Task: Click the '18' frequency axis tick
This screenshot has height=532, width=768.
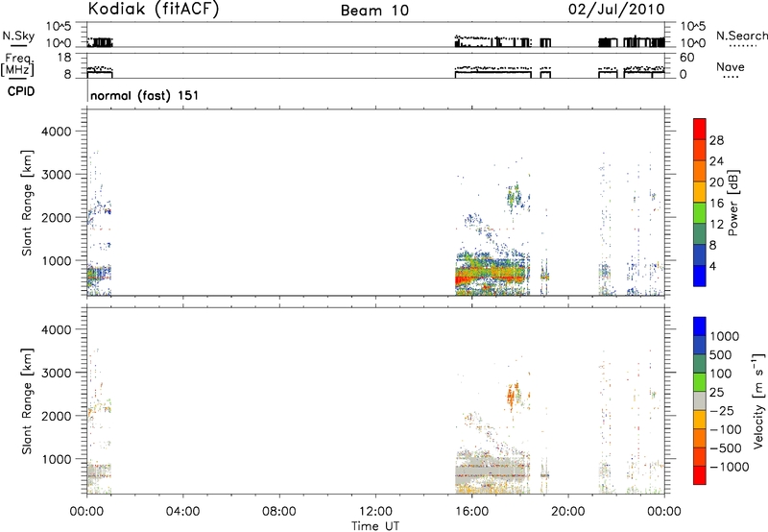Action: 64,58
